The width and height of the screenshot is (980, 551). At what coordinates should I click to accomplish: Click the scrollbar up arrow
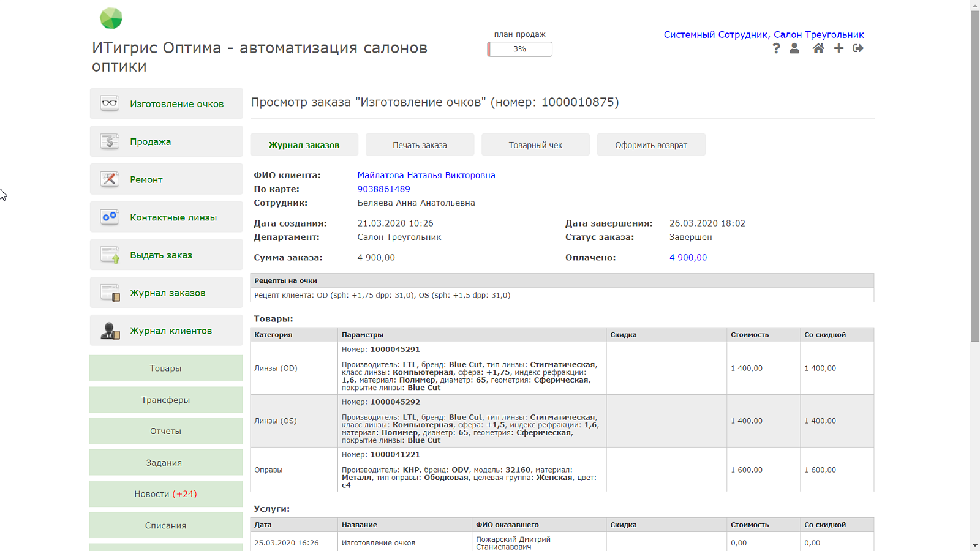(975, 5)
